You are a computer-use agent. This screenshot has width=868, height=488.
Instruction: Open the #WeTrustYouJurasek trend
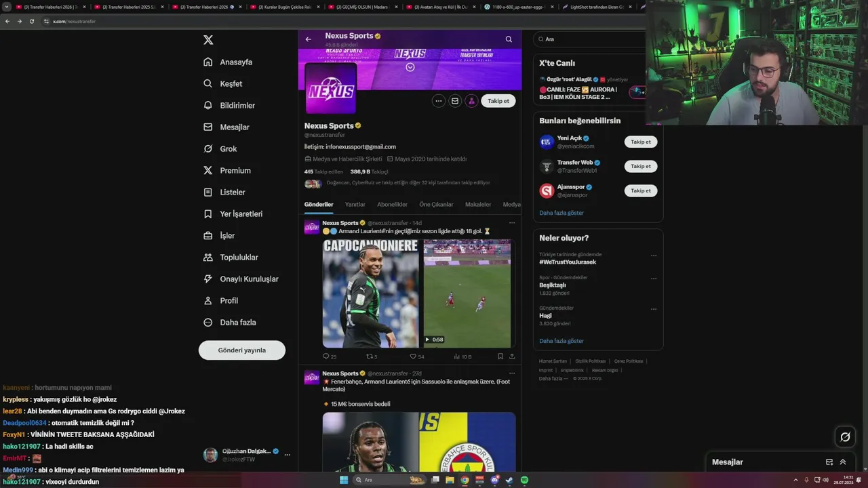click(x=568, y=262)
